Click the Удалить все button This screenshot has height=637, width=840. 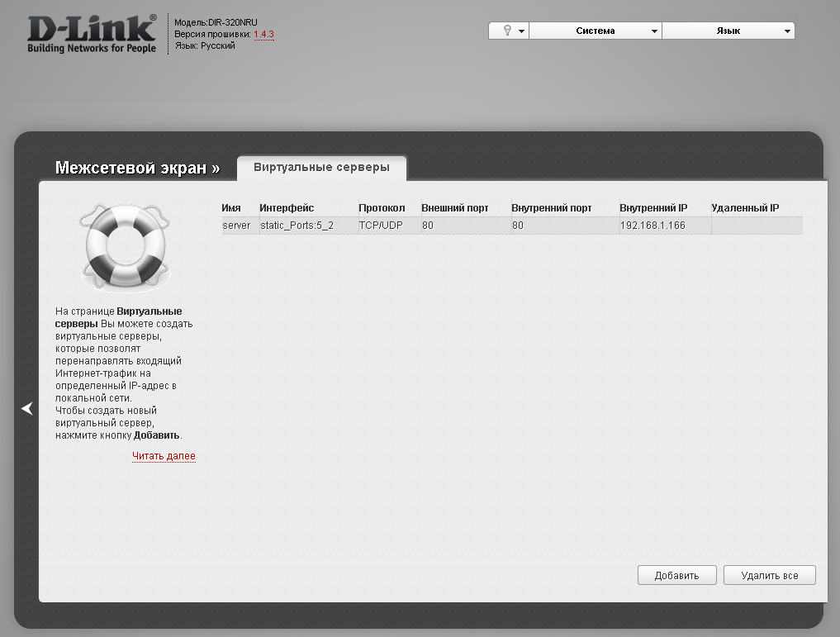769,575
